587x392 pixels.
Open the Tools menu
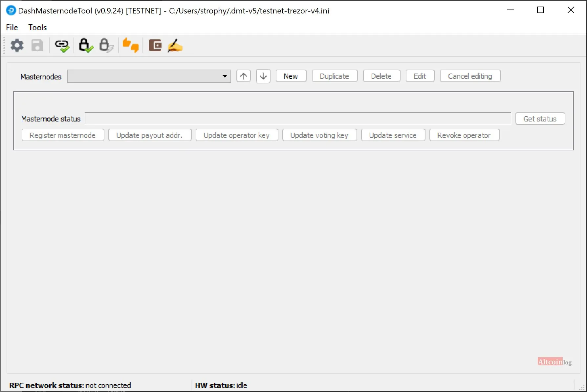pos(37,27)
